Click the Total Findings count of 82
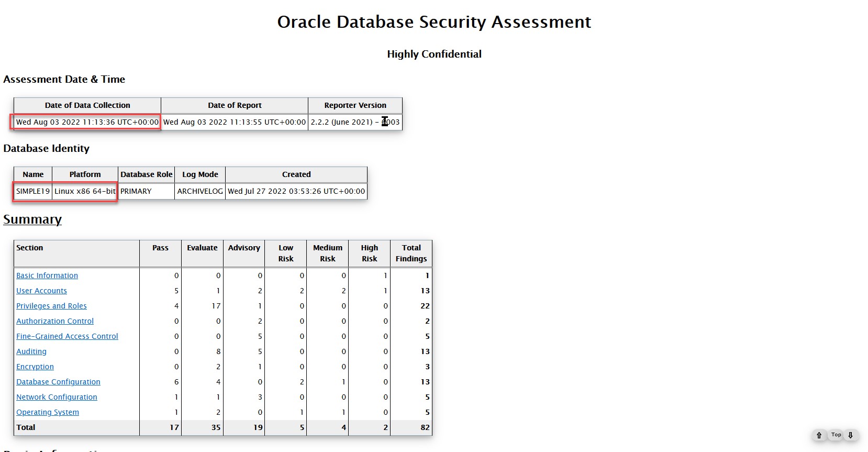Viewport: 868px width, 452px height. point(425,427)
